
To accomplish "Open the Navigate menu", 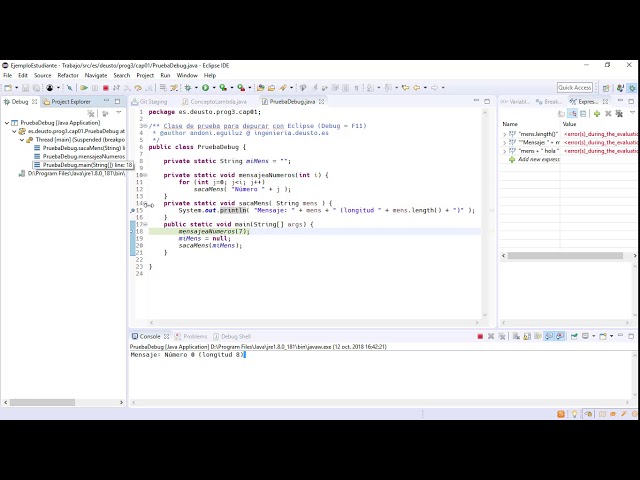I will click(x=96, y=76).
